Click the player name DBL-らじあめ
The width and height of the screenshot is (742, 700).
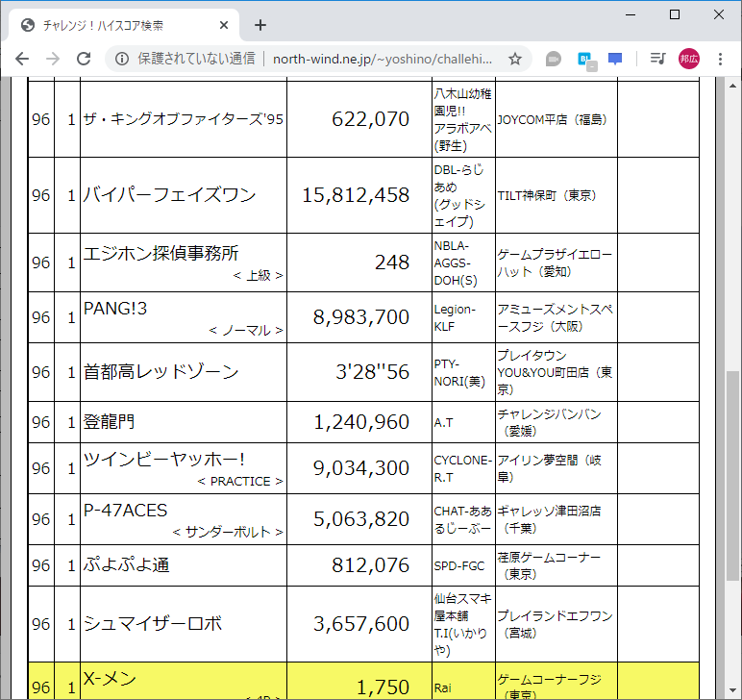click(x=459, y=179)
